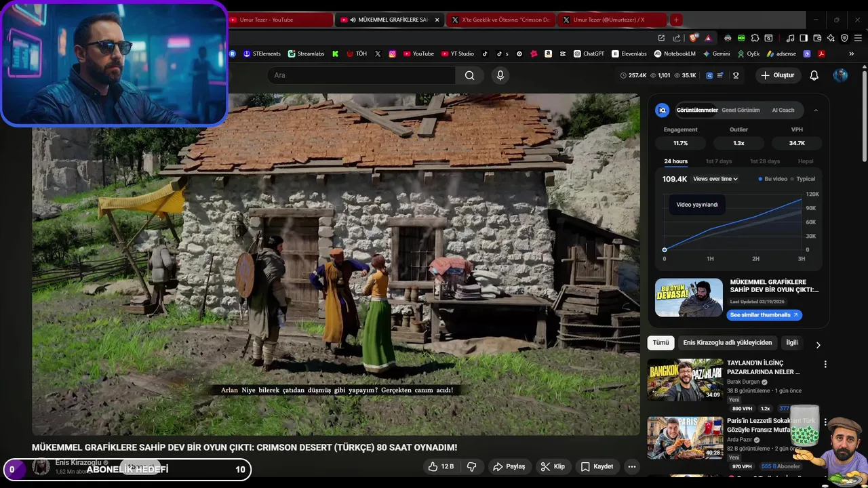Collapse the vidIQ stats panel chevron
This screenshot has width=868, height=488.
coord(816,110)
